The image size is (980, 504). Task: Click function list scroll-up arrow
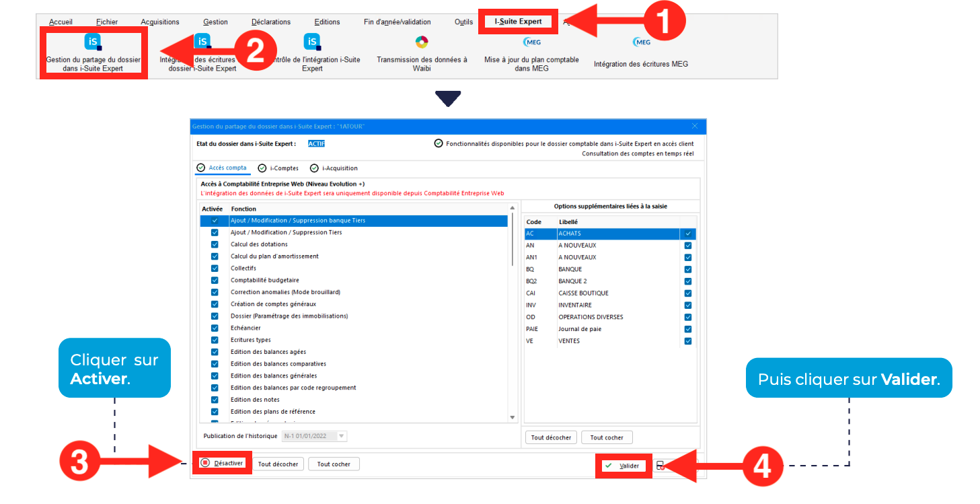coord(513,208)
